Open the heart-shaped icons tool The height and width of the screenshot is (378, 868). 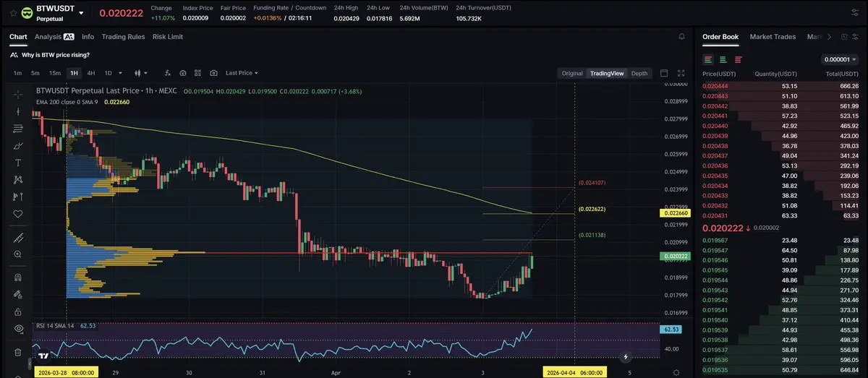point(18,214)
